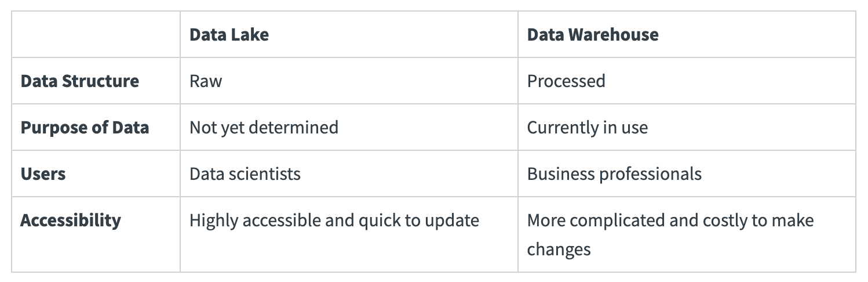Image resolution: width=868 pixels, height=282 pixels.
Task: Select the "Business professionals" cell
Action: tap(614, 174)
